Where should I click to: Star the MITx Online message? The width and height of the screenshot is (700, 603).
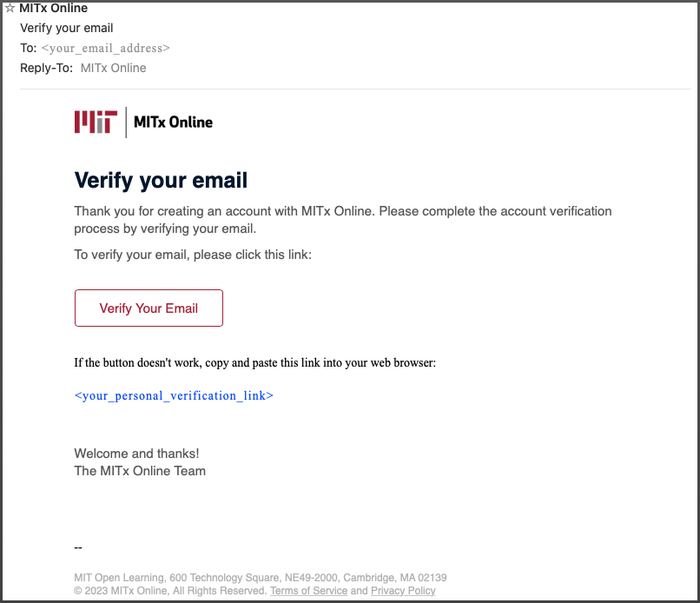10,8
